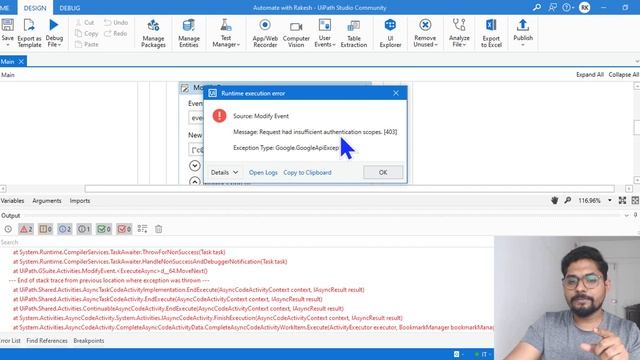Screen dimensions: 640x360
Task: Click Cut in the ribbon
Action: (85, 22)
